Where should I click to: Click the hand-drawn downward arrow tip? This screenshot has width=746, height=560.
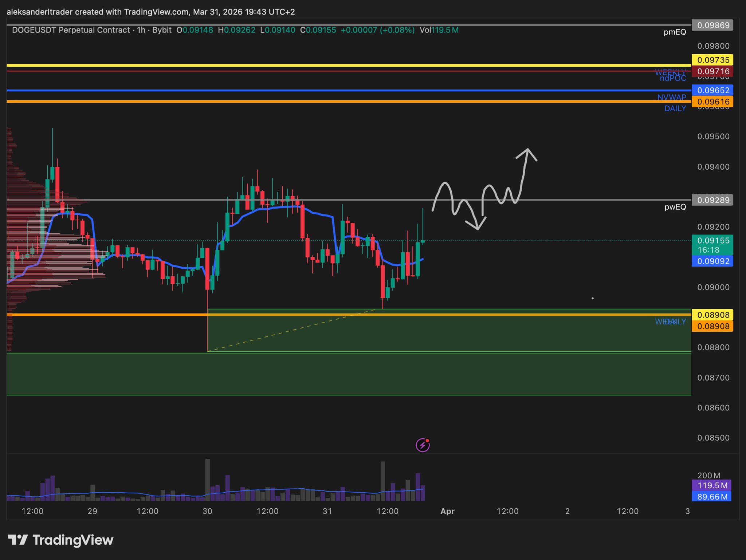coord(478,228)
